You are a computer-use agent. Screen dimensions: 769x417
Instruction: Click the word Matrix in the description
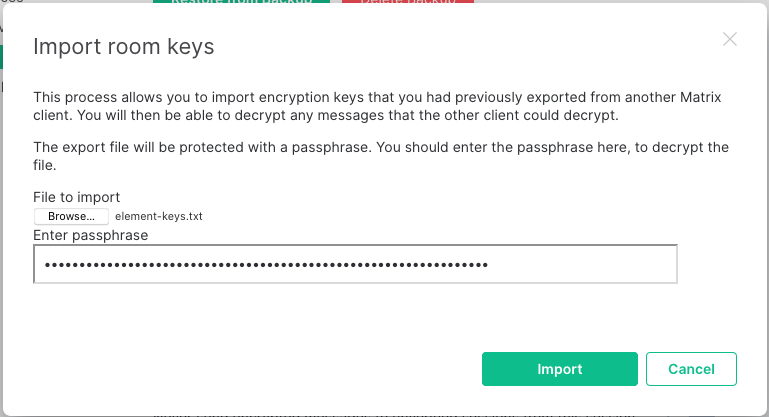pos(700,97)
